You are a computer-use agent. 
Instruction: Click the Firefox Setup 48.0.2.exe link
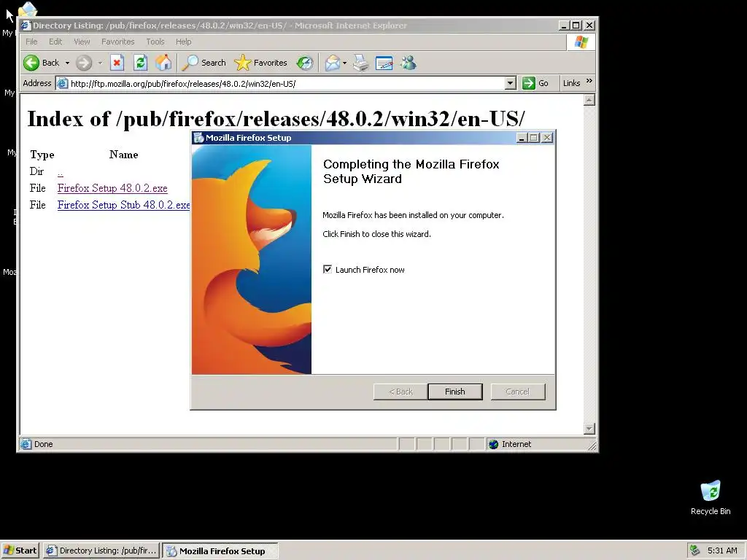click(x=112, y=188)
